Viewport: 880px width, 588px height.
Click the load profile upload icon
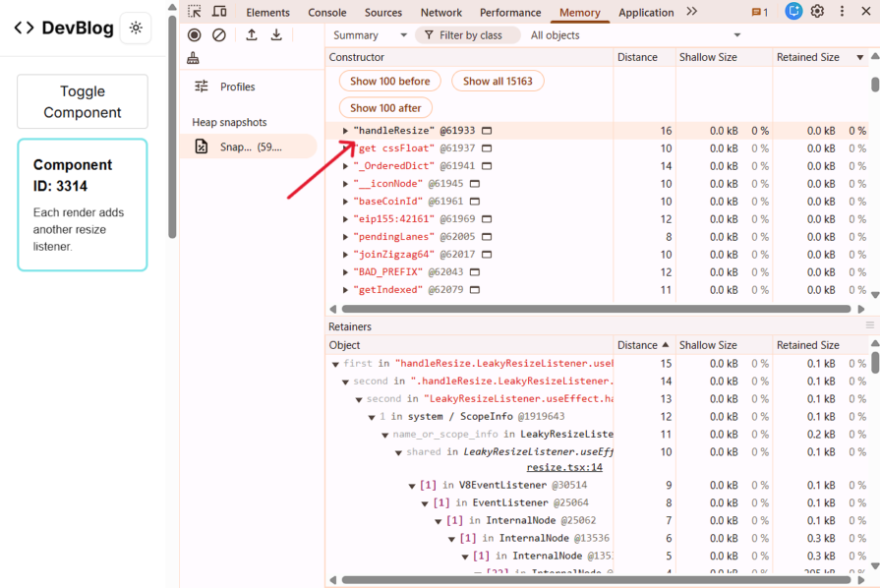(252, 34)
